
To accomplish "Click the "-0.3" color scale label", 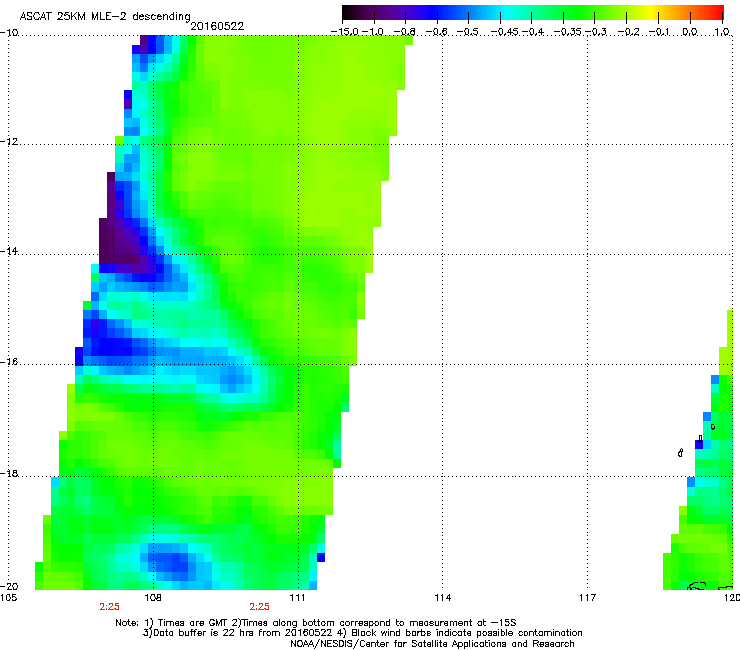I will (596, 32).
